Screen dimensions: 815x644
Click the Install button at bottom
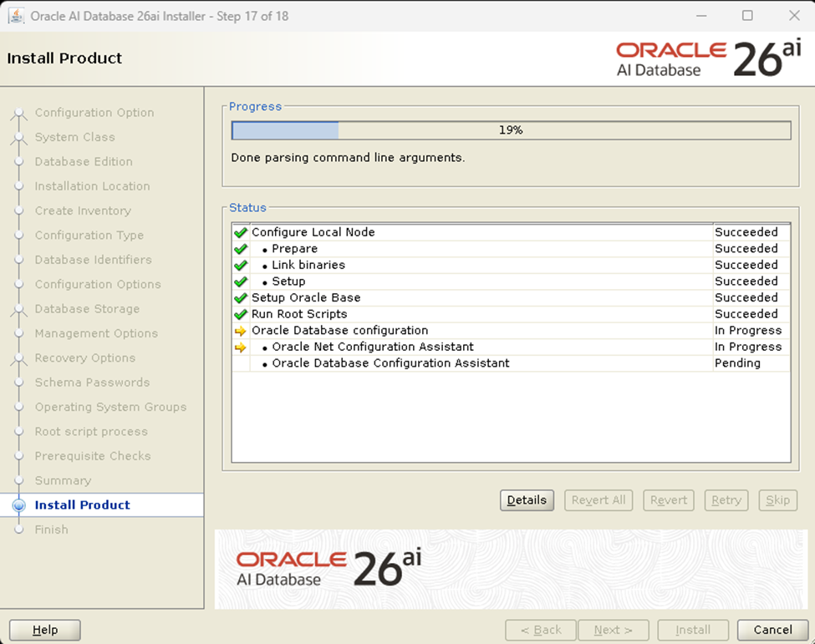click(x=693, y=630)
